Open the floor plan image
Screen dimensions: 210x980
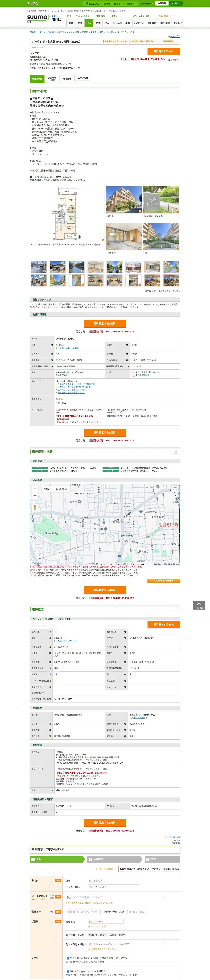(x=67, y=214)
